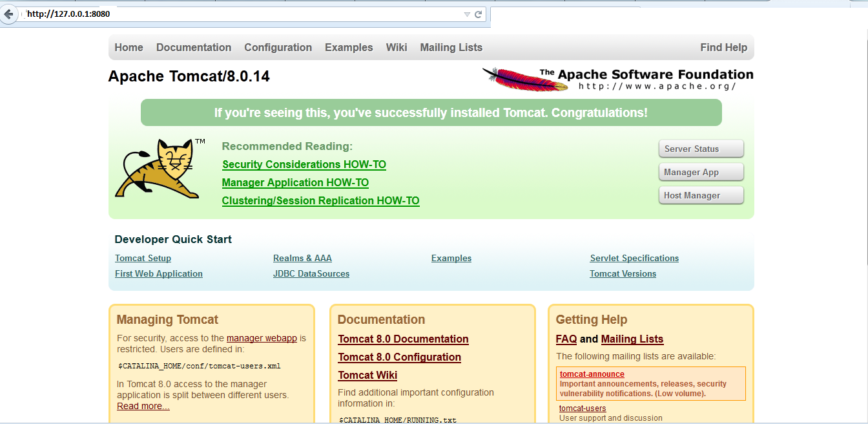Go to the Configuration nav item
The width and height of the screenshot is (868, 424).
click(278, 48)
